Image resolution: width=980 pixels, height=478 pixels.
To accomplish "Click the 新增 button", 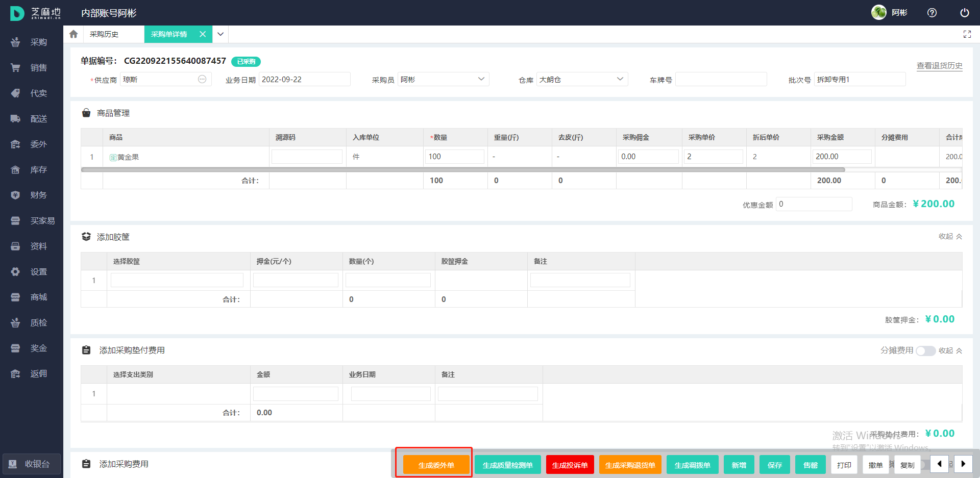I will point(739,465).
